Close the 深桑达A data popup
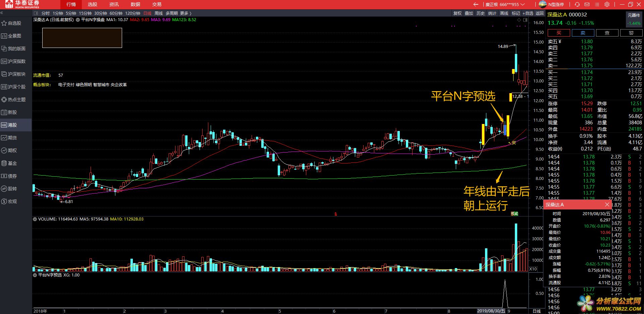The width and height of the screenshot is (644, 314). [607, 204]
